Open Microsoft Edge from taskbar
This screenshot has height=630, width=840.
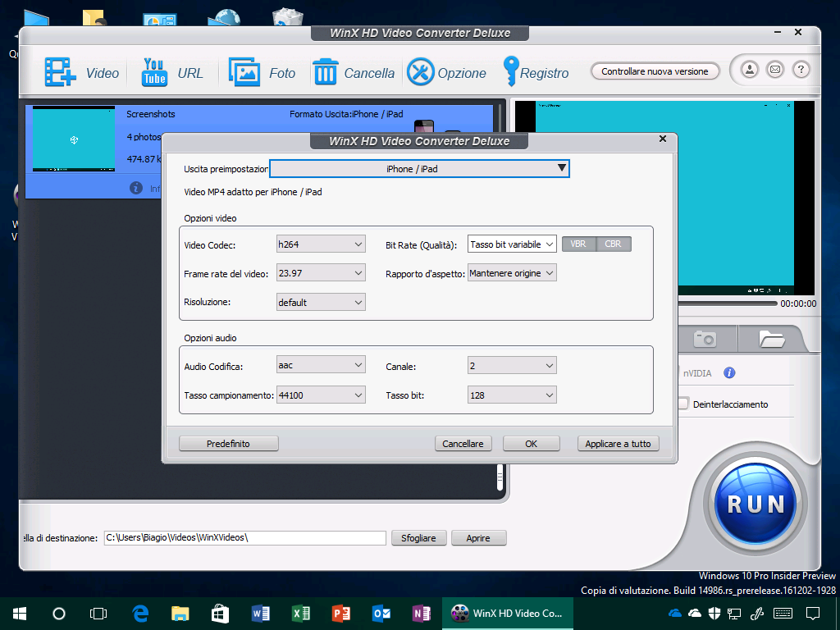[140, 614]
